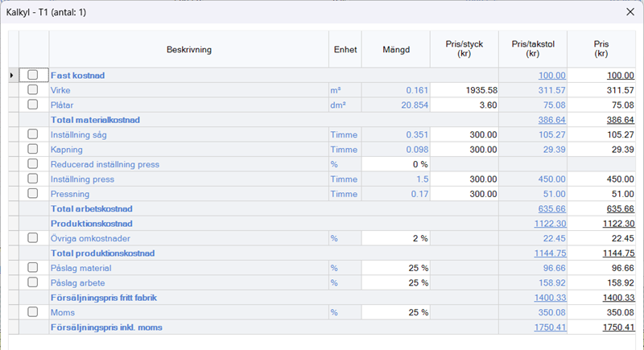Click the Moms 25 % amount field
This screenshot has height=350, width=644.
[x=396, y=312]
